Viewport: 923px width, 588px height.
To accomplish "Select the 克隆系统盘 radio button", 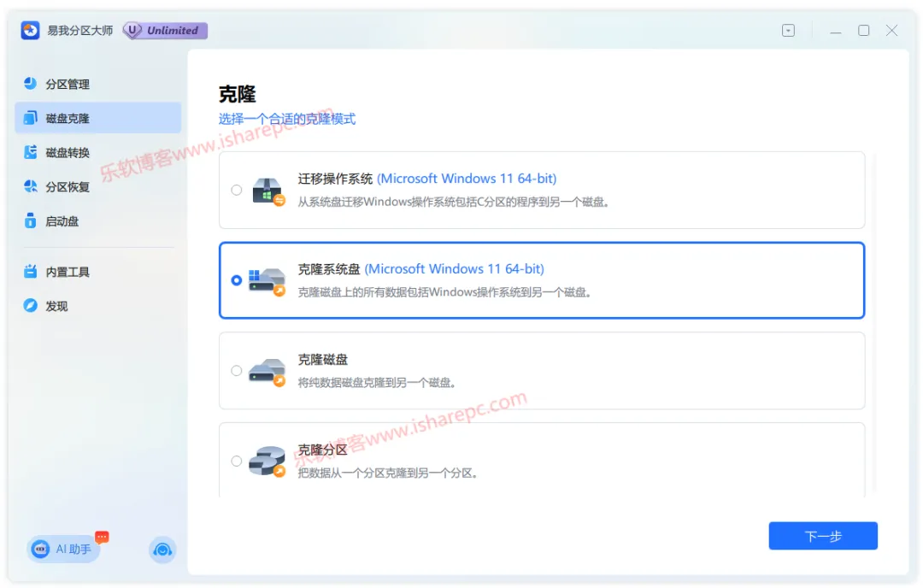I will 236,280.
